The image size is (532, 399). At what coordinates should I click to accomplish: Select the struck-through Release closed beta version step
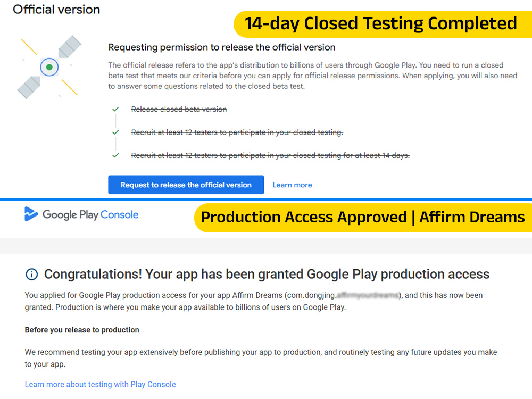[x=179, y=109]
